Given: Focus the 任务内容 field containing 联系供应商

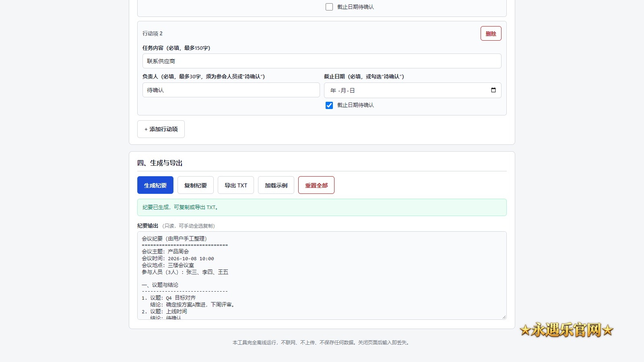Looking at the screenshot, I should 322,61.
